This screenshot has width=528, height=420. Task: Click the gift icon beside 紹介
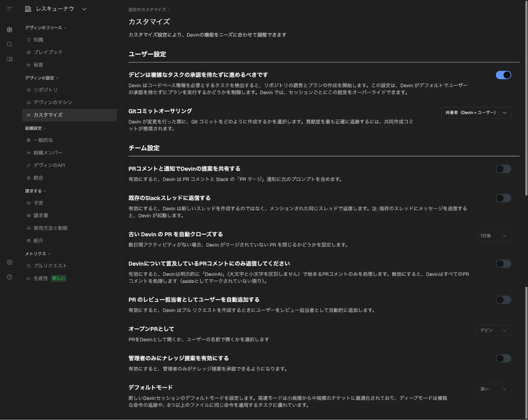[x=29, y=241]
